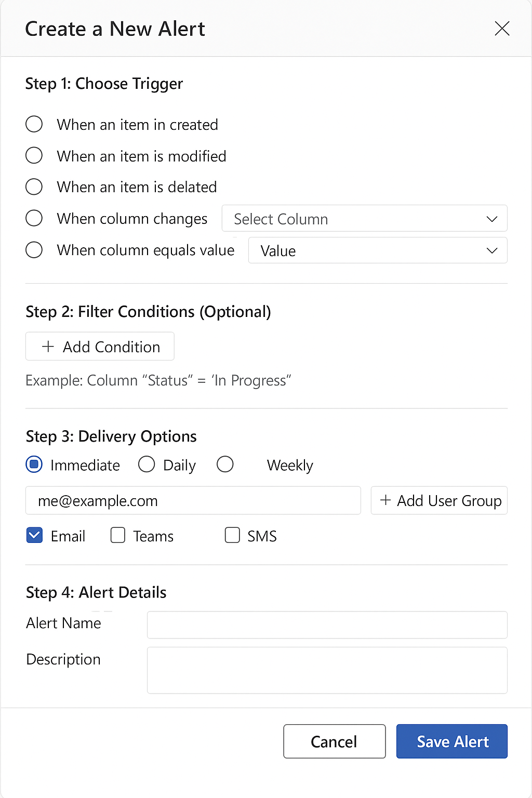Screen dimensions: 532x798
Task: Click the Select Column chevron arrow
Action: (491, 219)
